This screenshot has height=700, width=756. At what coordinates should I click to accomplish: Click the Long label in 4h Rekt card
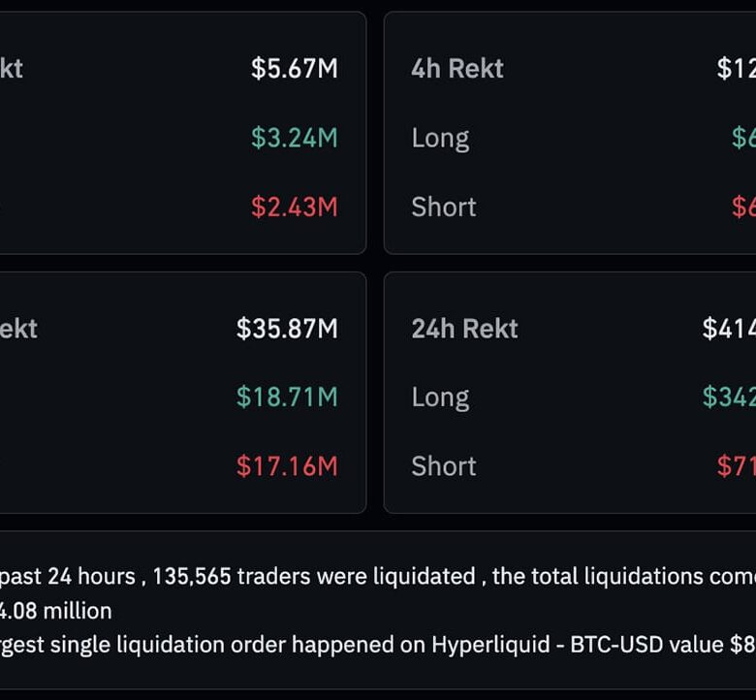[x=440, y=138]
